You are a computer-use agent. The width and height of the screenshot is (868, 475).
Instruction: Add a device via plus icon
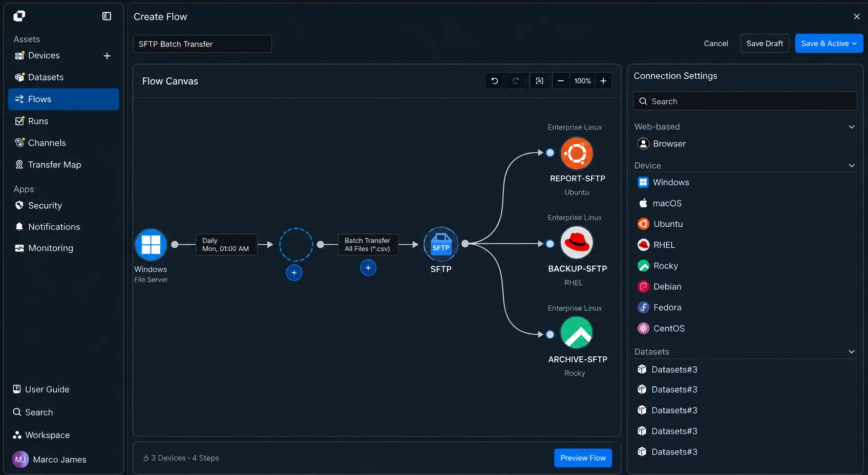click(107, 56)
